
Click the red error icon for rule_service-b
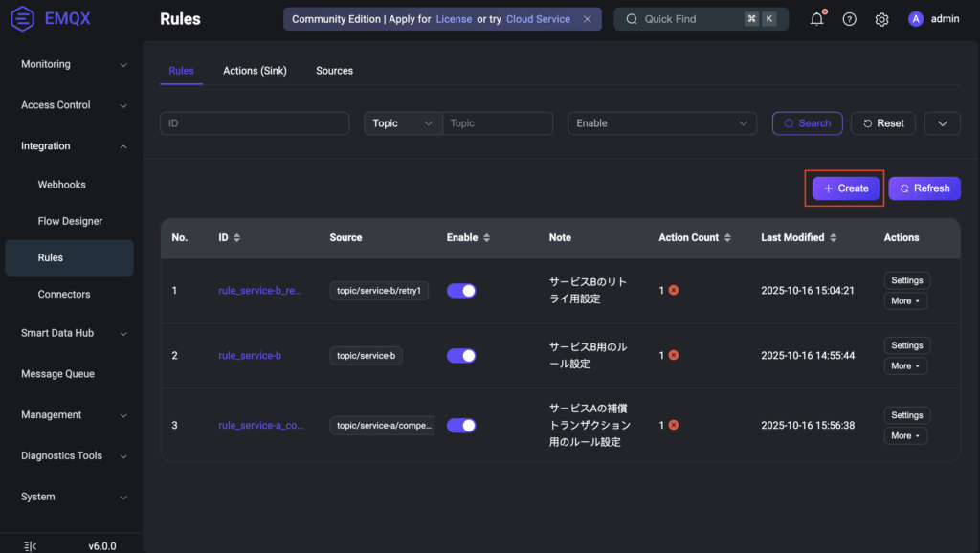coord(674,355)
